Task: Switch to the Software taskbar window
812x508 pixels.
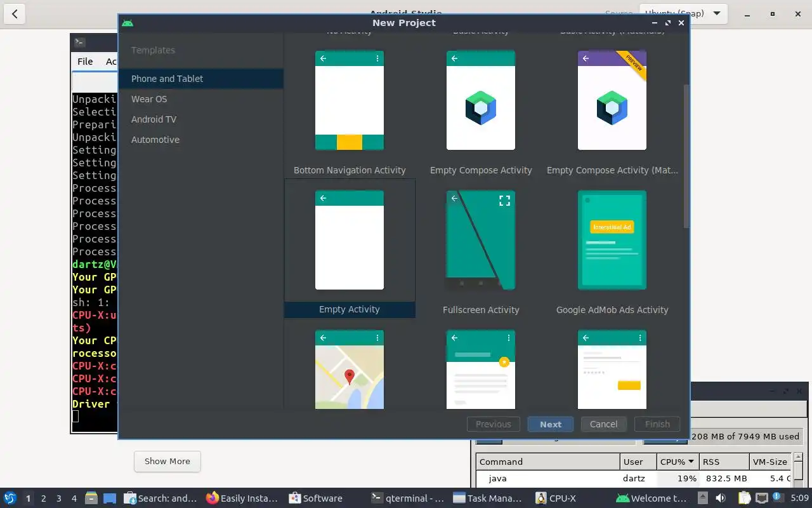Action: [316, 498]
